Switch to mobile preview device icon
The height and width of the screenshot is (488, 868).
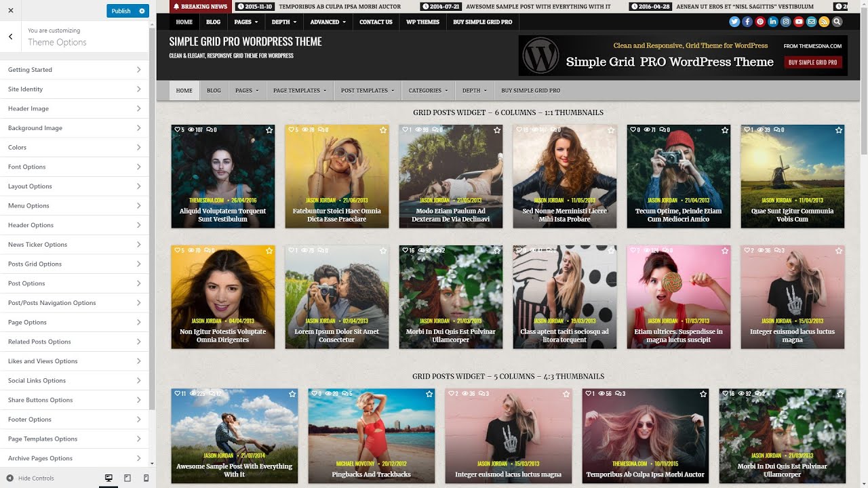pos(146,478)
